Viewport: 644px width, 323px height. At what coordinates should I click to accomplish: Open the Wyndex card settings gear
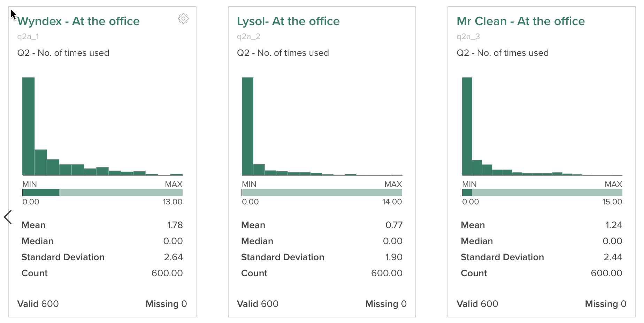(x=183, y=18)
